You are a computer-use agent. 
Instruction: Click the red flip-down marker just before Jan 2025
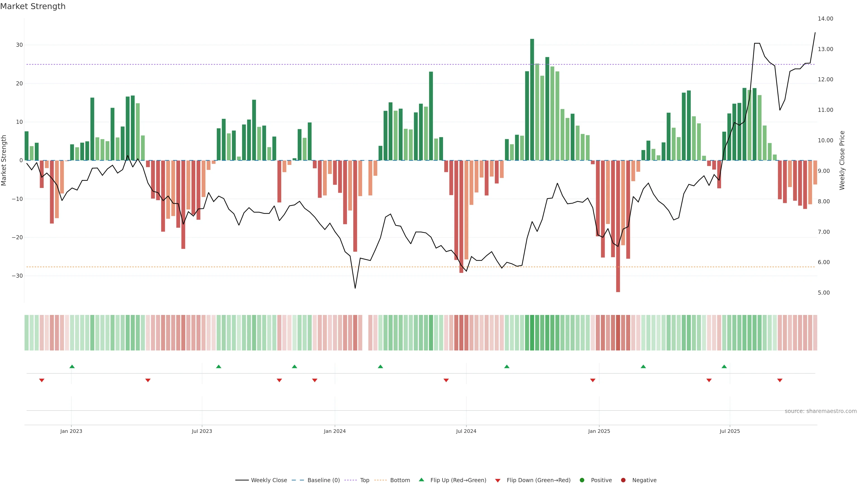(593, 380)
